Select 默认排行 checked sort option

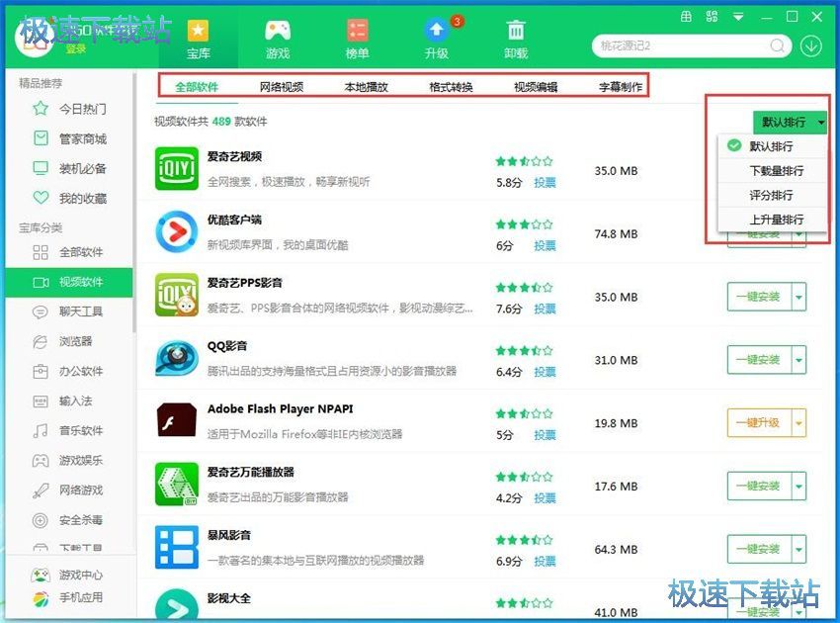tap(772, 146)
